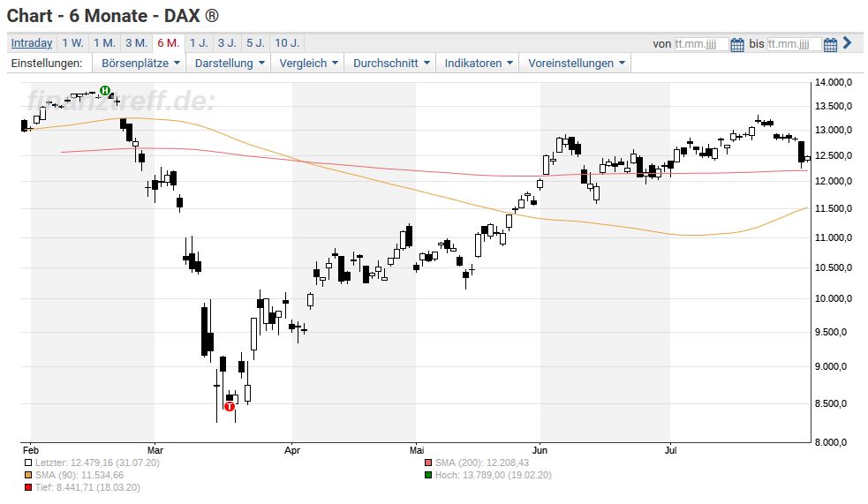
Task: Click the green H high marker
Action: (104, 90)
